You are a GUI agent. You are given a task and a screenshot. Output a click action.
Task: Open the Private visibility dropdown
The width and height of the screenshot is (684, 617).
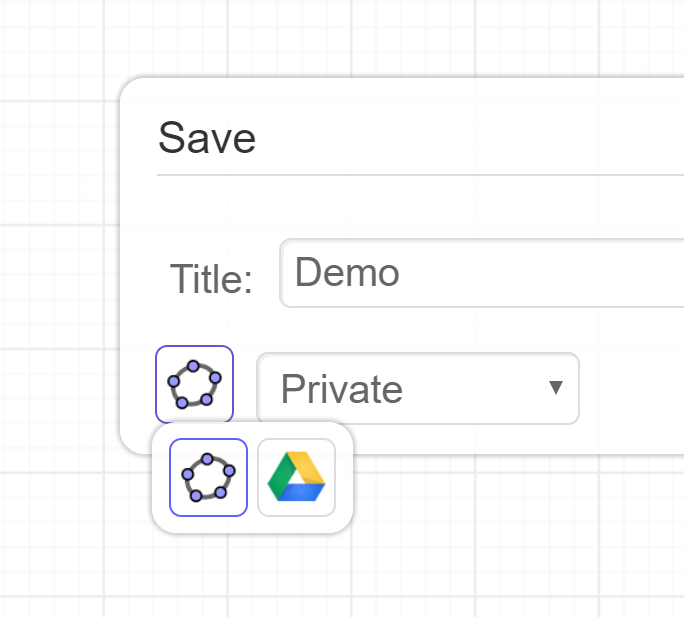tap(417, 388)
